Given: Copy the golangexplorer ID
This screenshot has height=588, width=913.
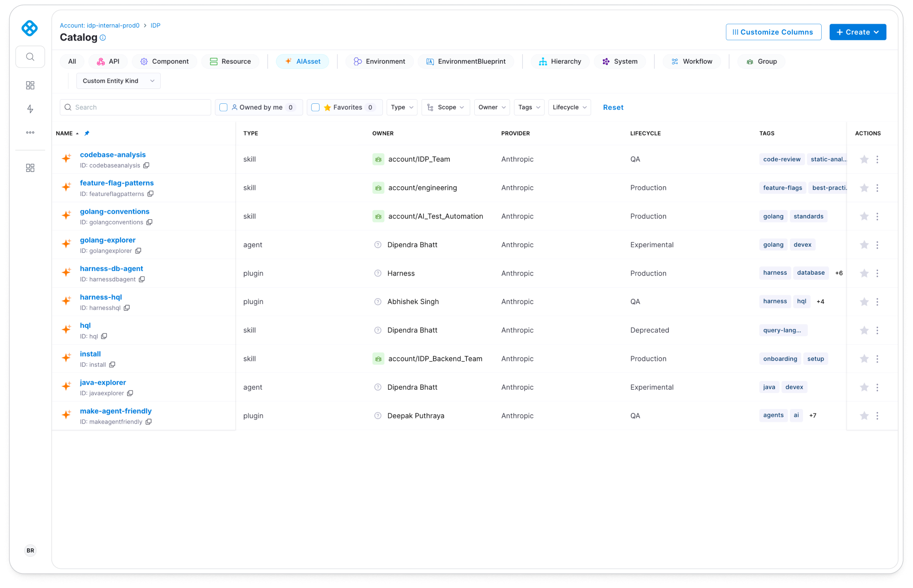Looking at the screenshot, I should pos(138,250).
